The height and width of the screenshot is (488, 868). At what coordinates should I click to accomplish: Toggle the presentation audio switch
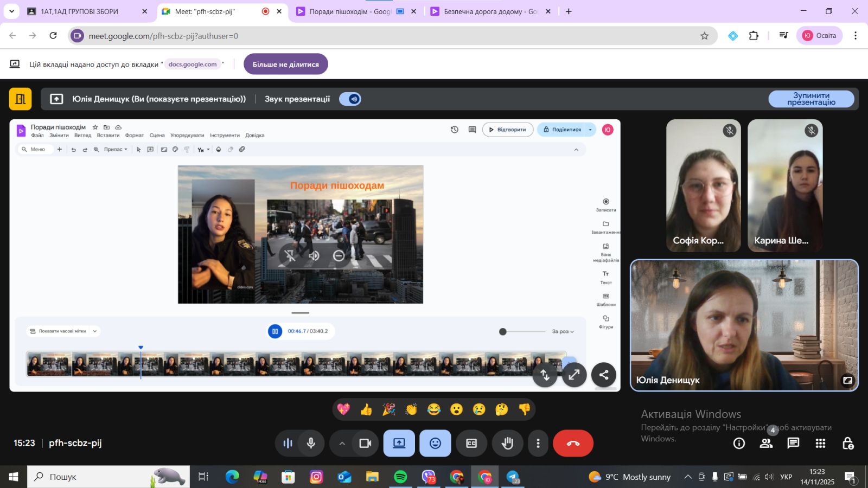point(350,99)
